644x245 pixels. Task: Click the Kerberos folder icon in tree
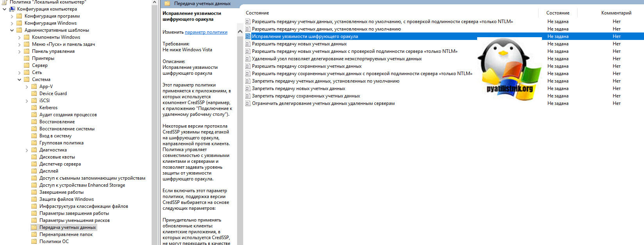click(x=34, y=108)
